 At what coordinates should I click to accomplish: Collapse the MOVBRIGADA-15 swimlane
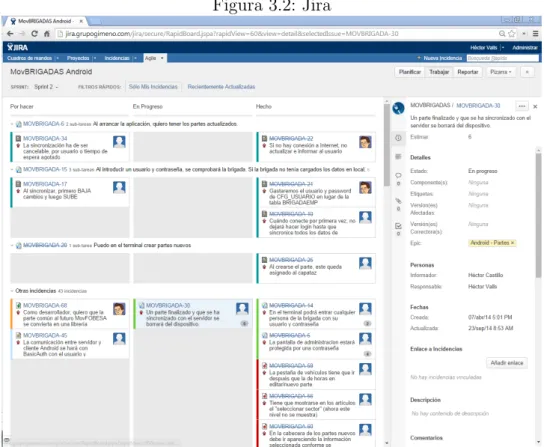[x=12, y=169]
